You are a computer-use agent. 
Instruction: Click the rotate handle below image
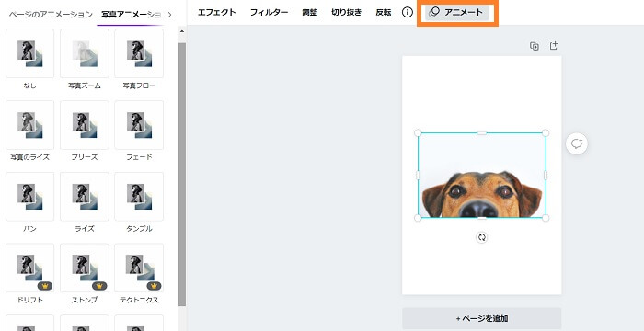[x=482, y=237]
